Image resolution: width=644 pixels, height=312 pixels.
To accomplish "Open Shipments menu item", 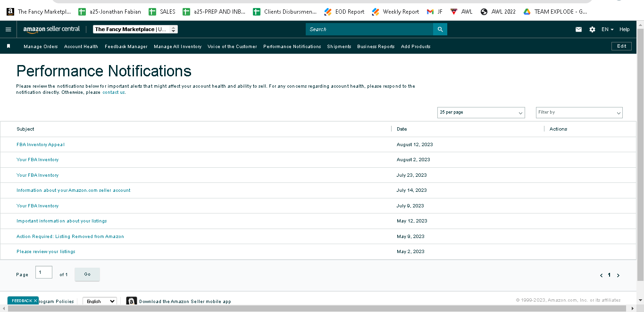I will pyautogui.click(x=339, y=47).
